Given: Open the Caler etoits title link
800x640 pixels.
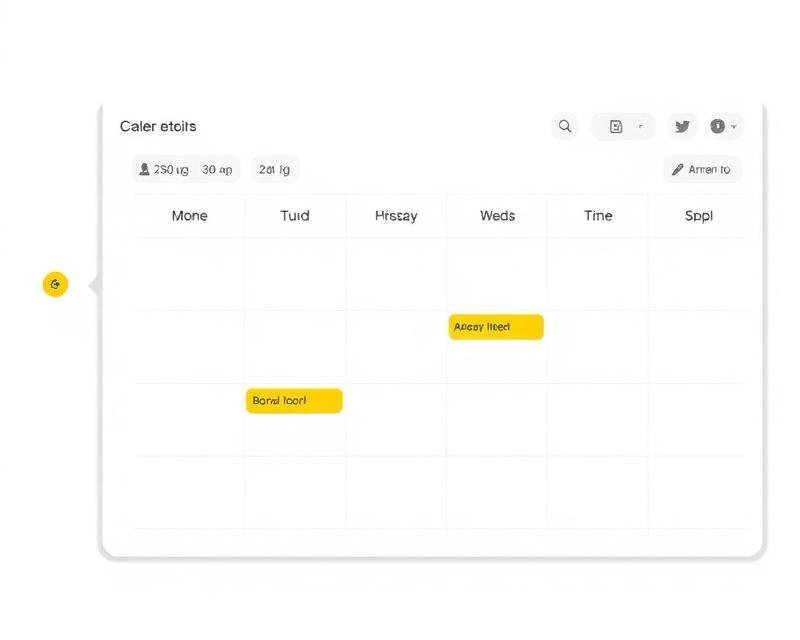Looking at the screenshot, I should pyautogui.click(x=158, y=126).
